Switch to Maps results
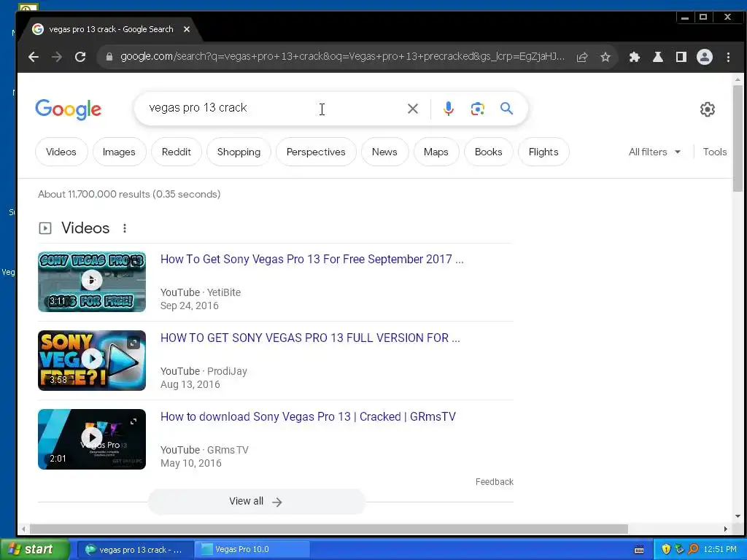 436,152
